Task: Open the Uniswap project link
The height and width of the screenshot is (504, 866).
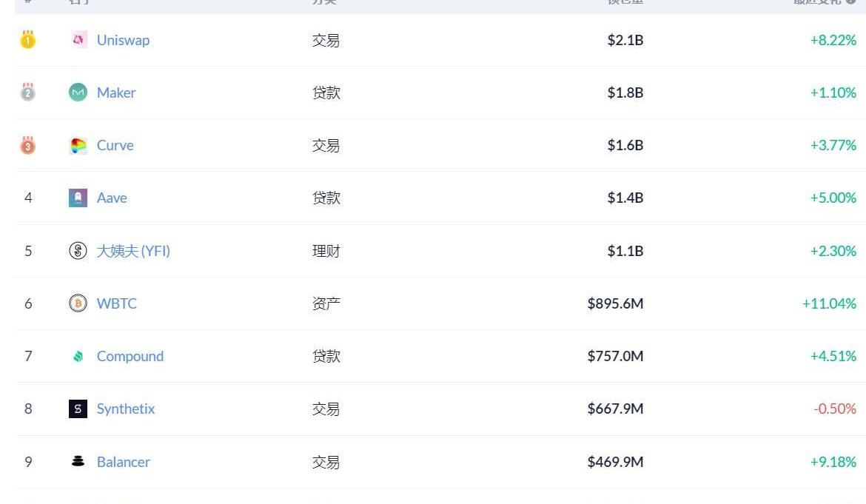Action: [x=123, y=40]
